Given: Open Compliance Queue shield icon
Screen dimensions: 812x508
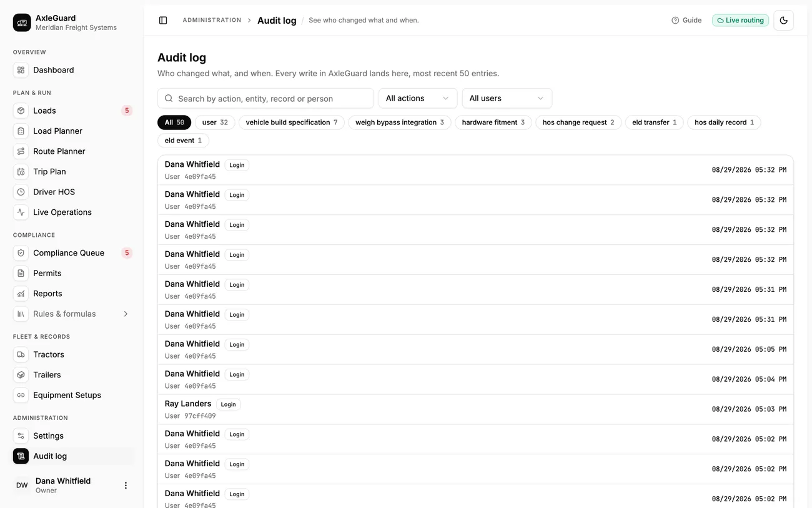Looking at the screenshot, I should tap(21, 253).
